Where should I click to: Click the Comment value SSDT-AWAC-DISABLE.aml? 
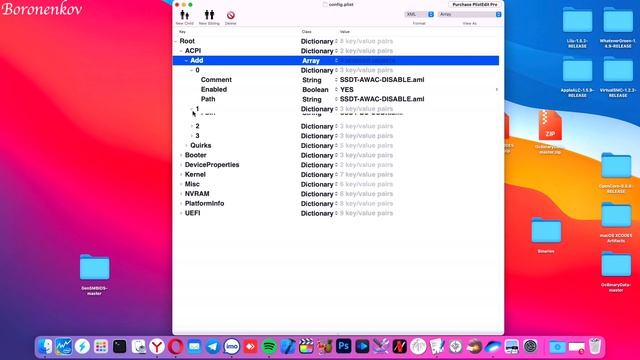382,80
